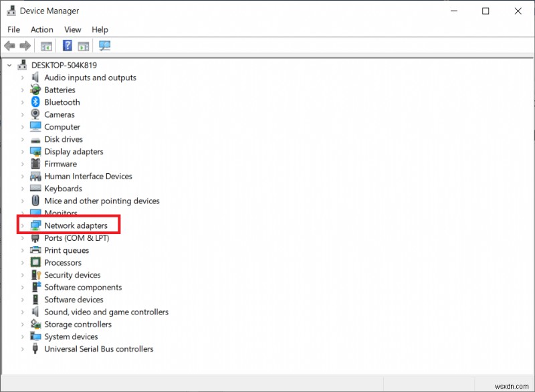Viewport: 535px width, 392px height.
Task: Expand the Audio inputs and outputs node
Action: pyautogui.click(x=22, y=77)
